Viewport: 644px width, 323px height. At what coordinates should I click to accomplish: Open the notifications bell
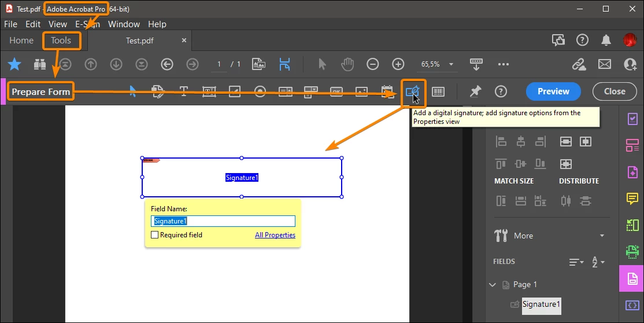click(x=606, y=40)
